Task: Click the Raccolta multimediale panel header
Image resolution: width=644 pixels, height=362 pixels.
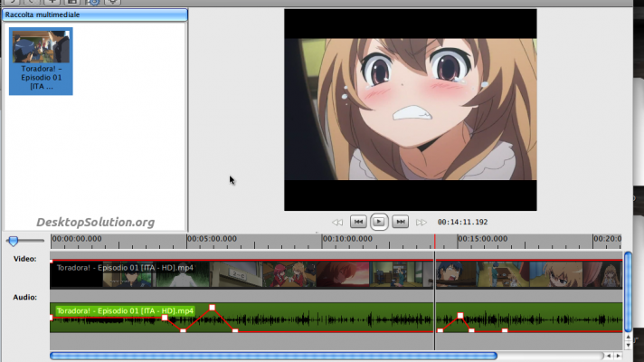Action: point(95,15)
